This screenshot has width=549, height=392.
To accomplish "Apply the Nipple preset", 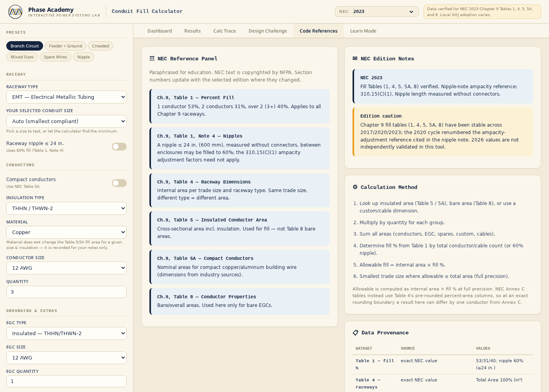I will [x=84, y=57].
